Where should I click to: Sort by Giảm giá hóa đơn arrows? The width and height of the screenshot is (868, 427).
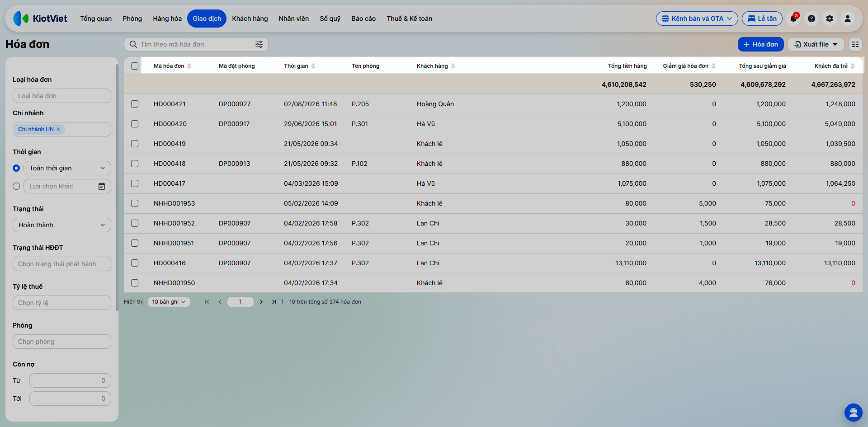(x=713, y=66)
